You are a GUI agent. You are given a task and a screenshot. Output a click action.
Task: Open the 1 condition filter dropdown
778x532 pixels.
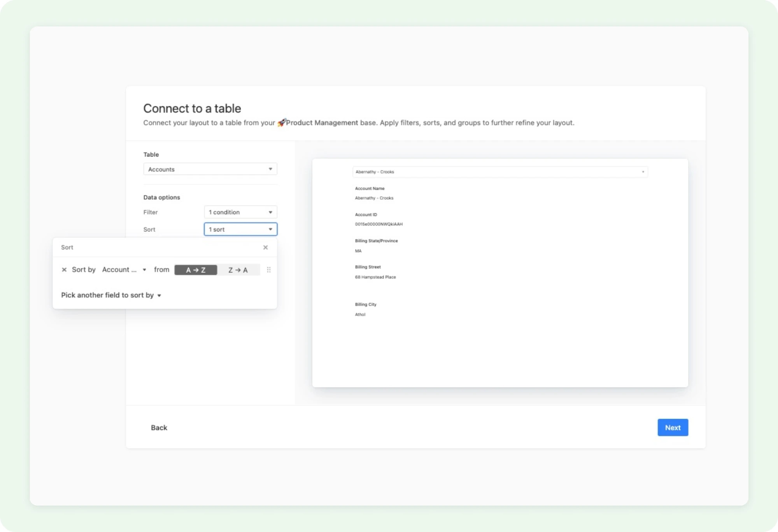(x=240, y=212)
